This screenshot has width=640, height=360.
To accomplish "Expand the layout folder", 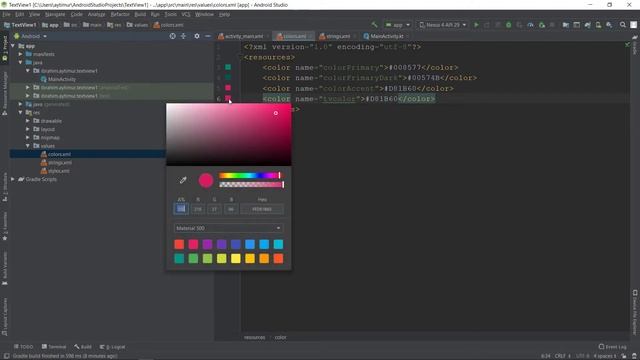I will (28, 129).
